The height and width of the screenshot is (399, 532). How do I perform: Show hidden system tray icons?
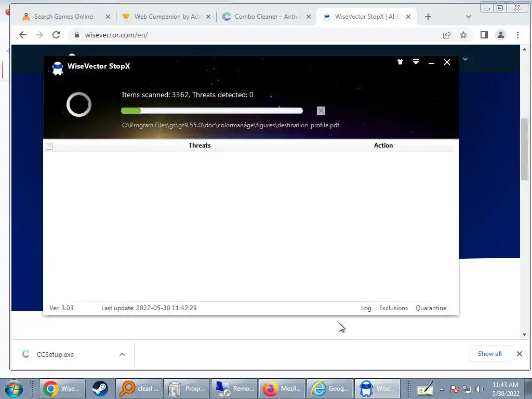442,389
